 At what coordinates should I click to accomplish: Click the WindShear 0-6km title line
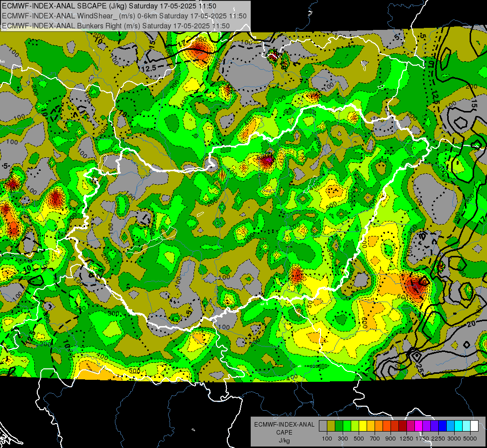pyautogui.click(x=124, y=16)
